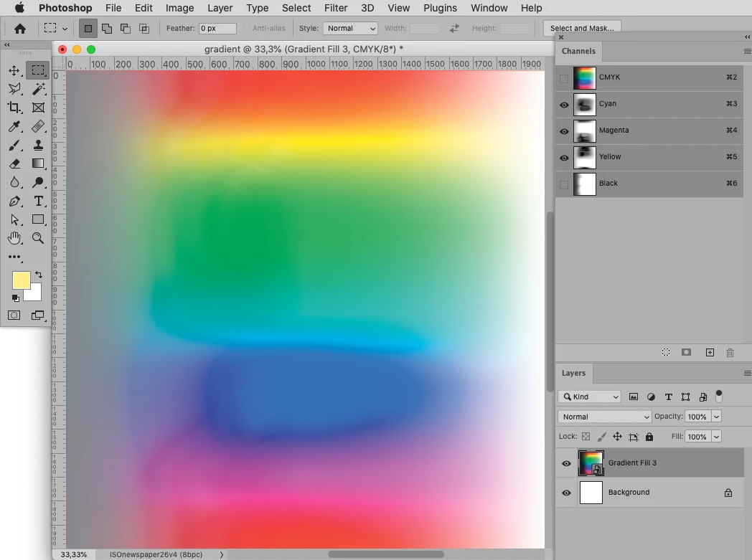The width and height of the screenshot is (752, 560).
Task: Select the Crop tool
Action: 14,108
